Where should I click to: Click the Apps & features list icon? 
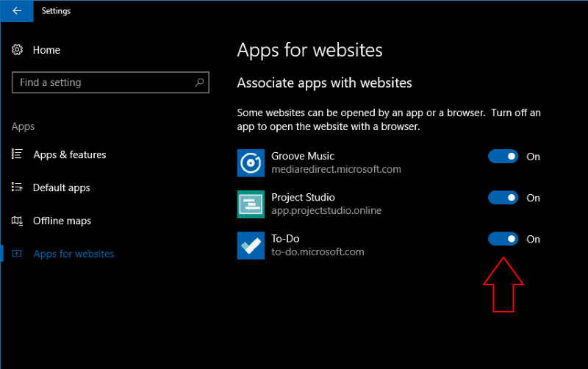[x=17, y=154]
